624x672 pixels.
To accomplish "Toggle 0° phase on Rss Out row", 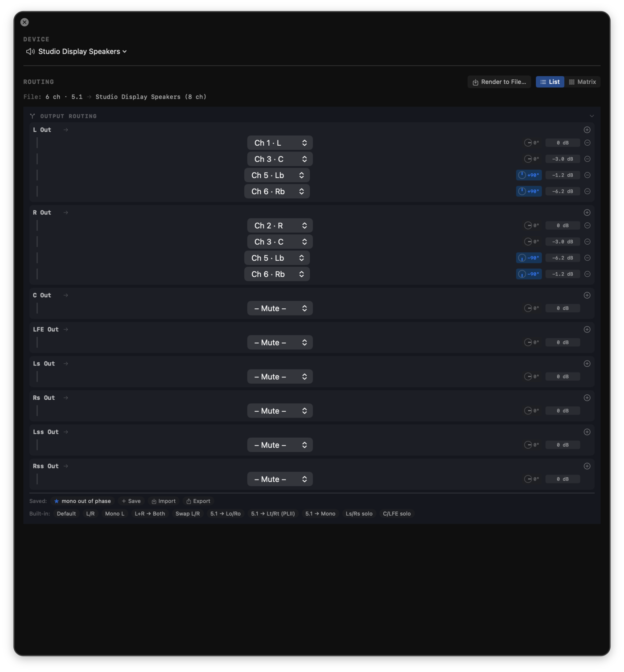I will pos(531,479).
